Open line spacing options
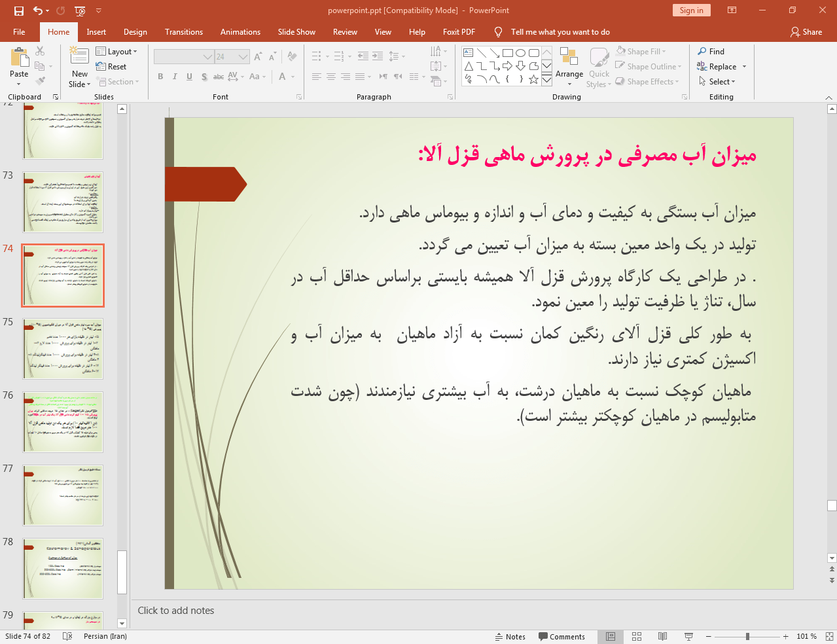This screenshot has height=644, width=837. 397,56
